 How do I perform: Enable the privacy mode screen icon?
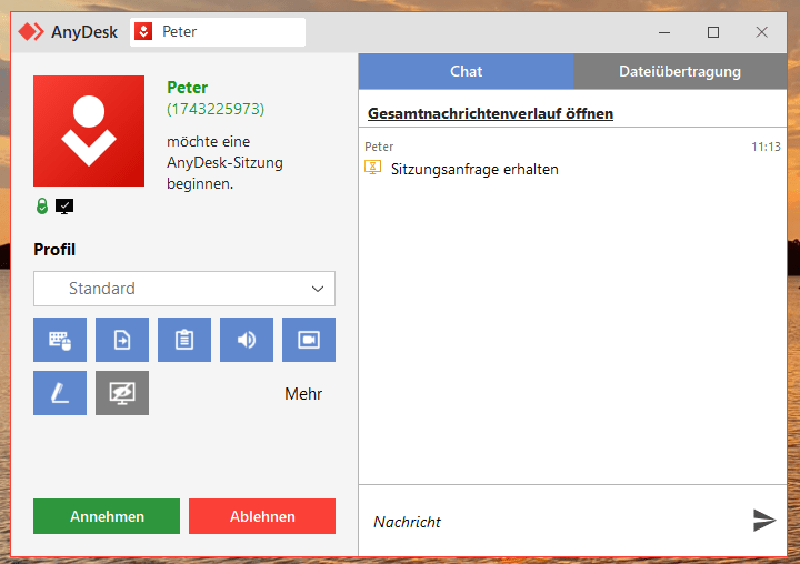[122, 393]
